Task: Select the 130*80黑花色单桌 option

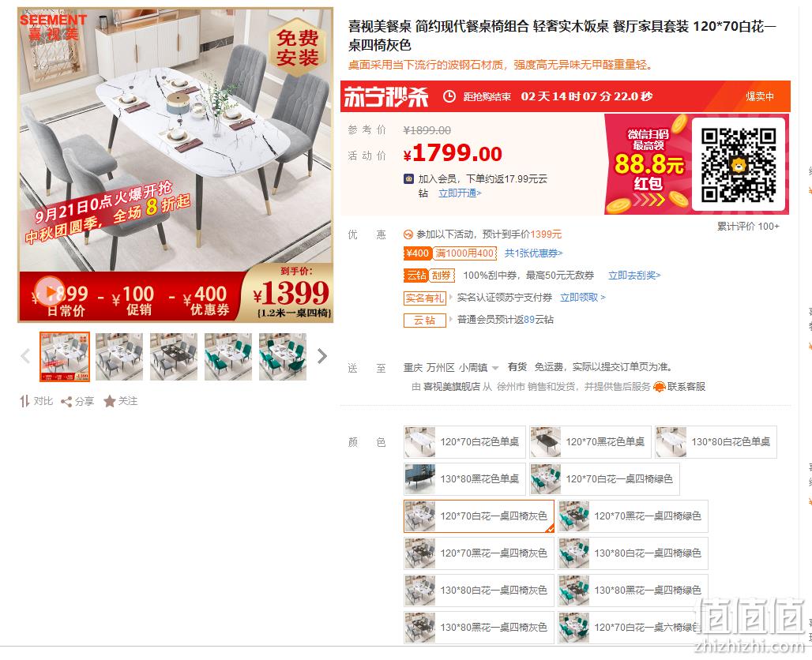Action: [x=464, y=479]
